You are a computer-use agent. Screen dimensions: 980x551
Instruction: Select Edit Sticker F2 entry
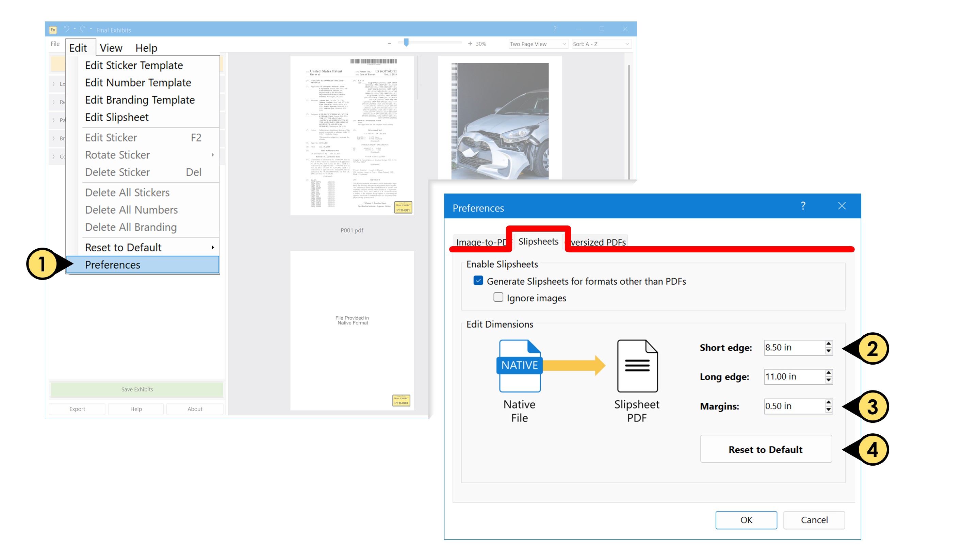pyautogui.click(x=143, y=138)
